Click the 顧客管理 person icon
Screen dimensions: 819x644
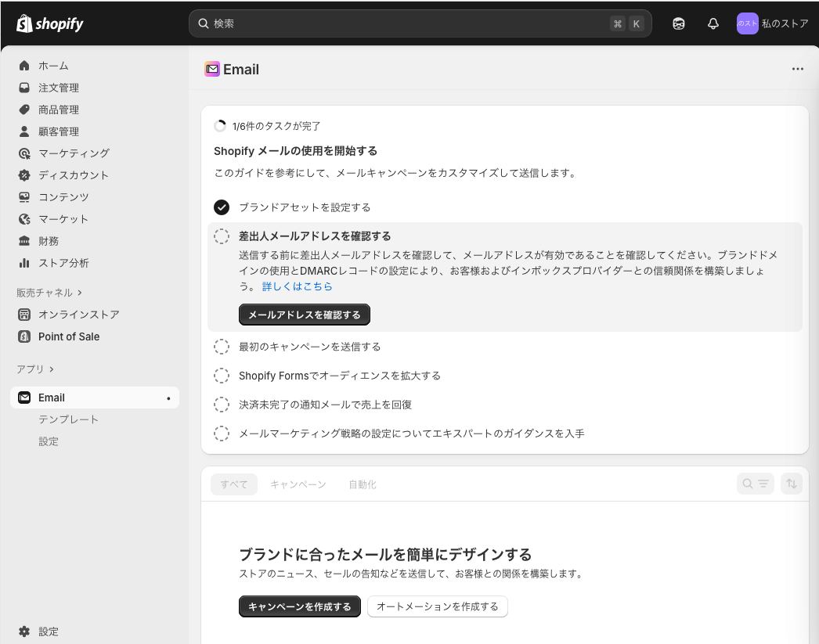[24, 131]
